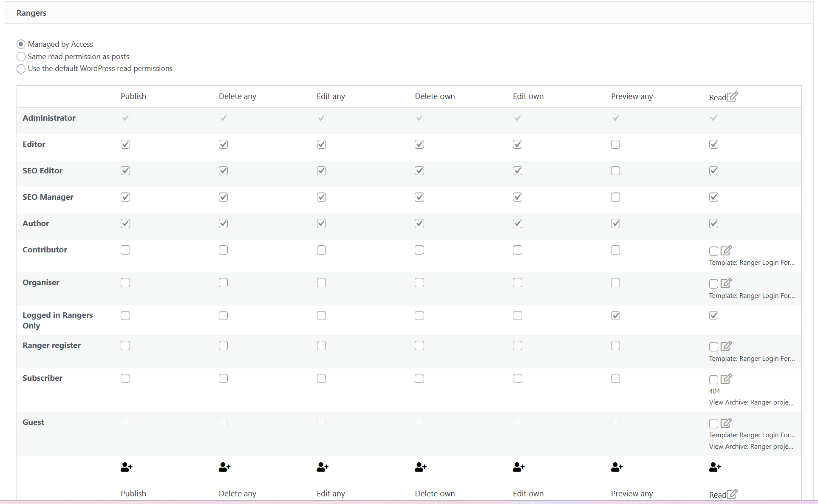Image resolution: width=818 pixels, height=504 pixels.
Task: Enable Publish for Contributor role
Action: (x=125, y=250)
